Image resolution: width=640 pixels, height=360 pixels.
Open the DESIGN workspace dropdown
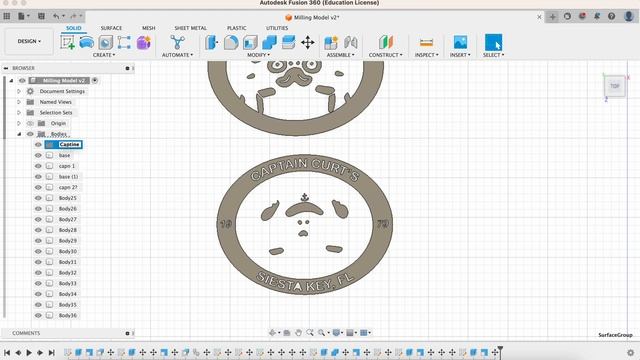point(29,41)
